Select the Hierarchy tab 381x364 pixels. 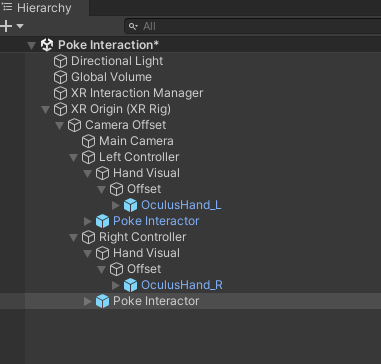click(37, 8)
